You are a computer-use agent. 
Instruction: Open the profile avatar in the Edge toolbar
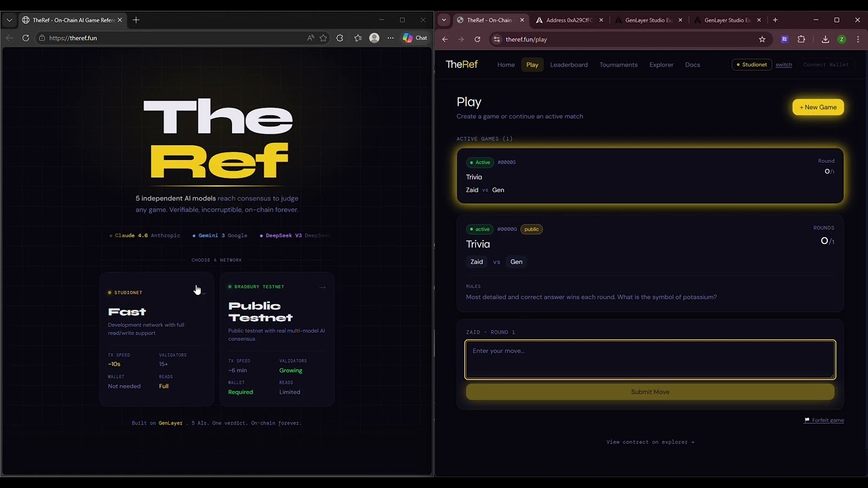(x=374, y=38)
